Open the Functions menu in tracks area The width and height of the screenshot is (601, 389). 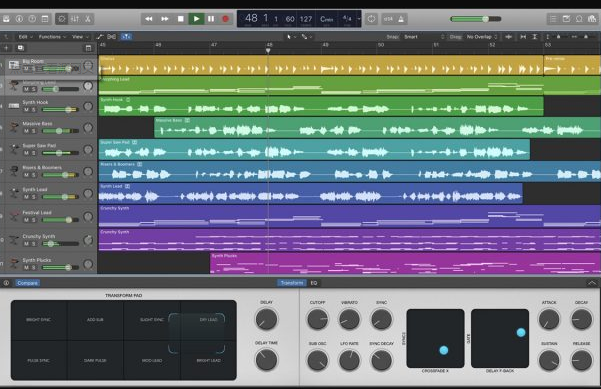pos(52,37)
